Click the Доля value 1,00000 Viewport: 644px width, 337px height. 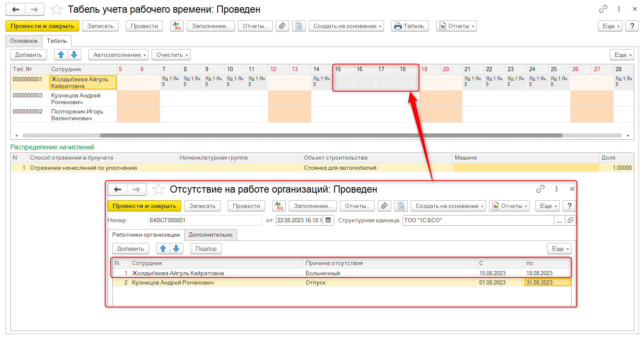click(x=616, y=168)
